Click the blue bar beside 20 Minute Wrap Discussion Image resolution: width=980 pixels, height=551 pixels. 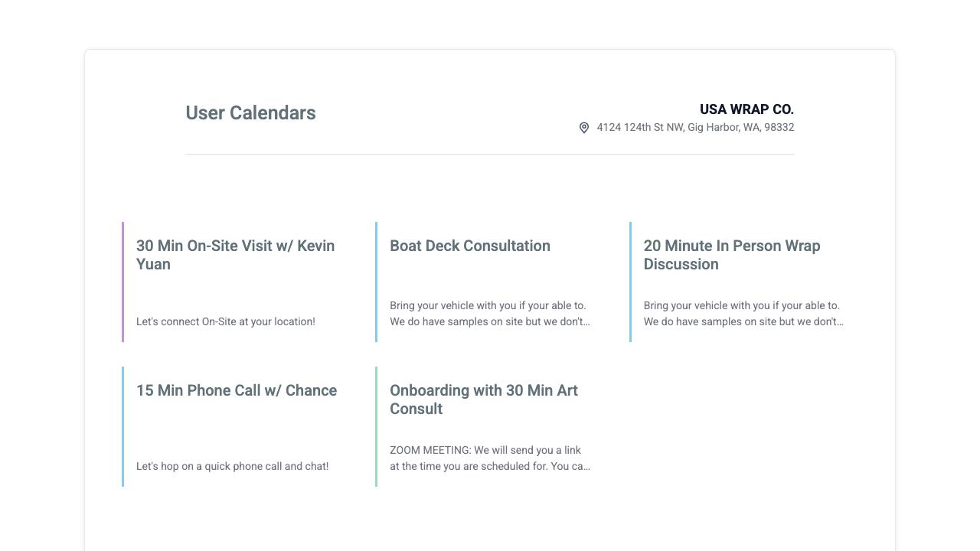tap(630, 282)
